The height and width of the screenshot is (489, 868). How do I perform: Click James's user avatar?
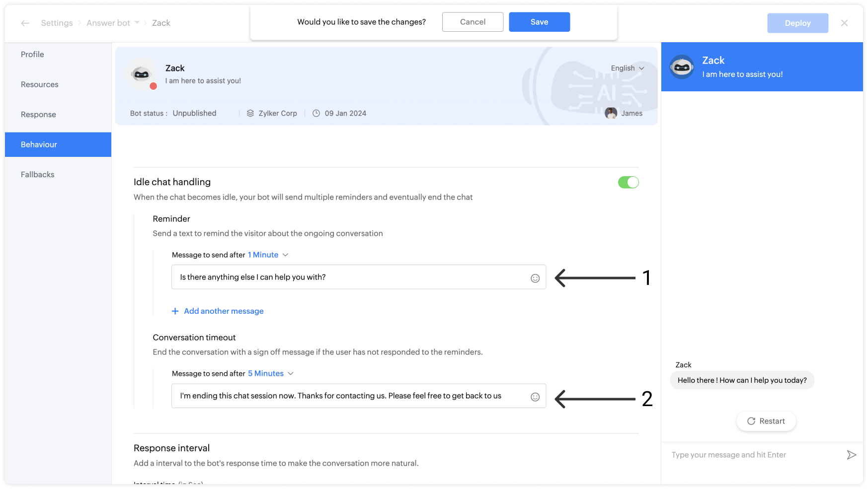click(x=611, y=113)
